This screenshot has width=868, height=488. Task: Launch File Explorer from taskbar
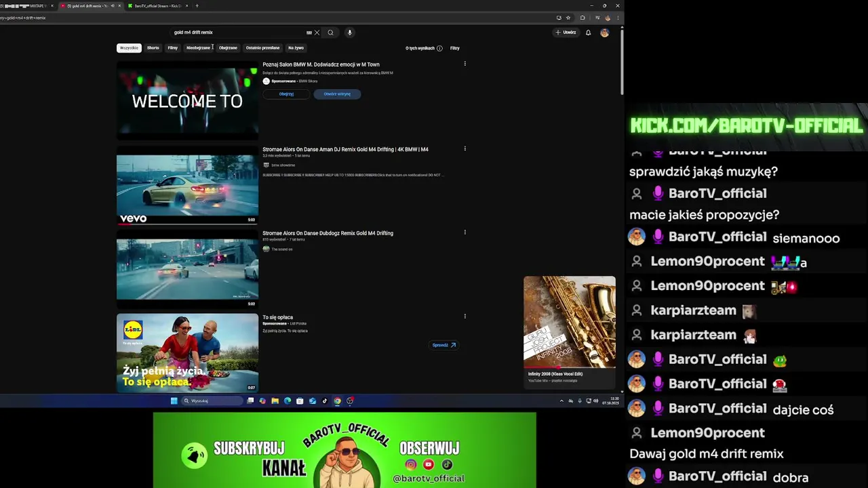point(275,401)
